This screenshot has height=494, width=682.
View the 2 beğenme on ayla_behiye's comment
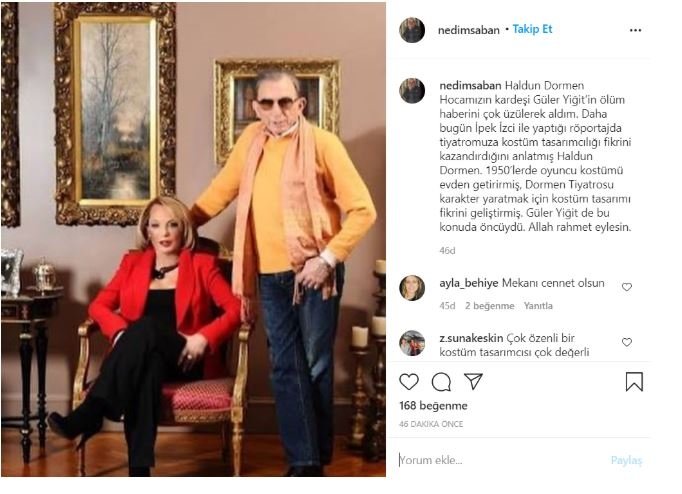click(x=490, y=306)
